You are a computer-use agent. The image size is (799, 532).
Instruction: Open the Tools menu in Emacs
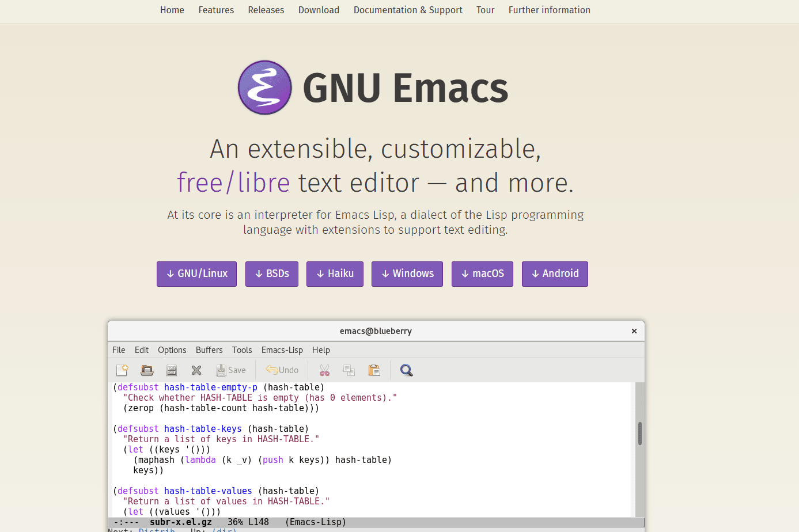click(242, 350)
